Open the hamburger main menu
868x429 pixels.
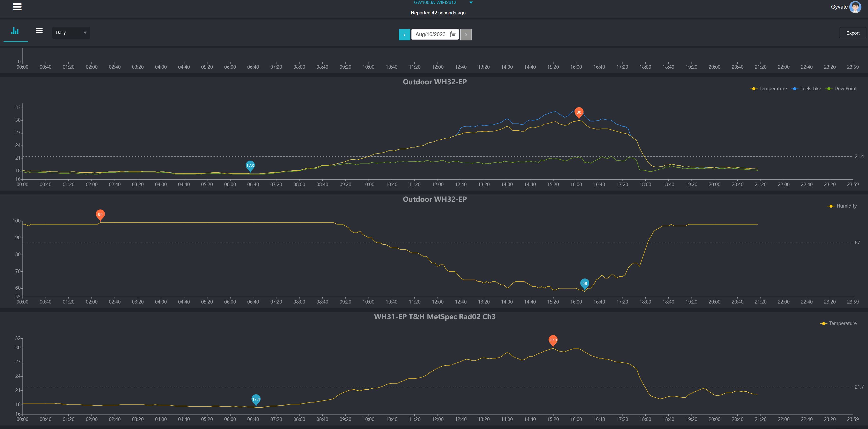(x=17, y=7)
